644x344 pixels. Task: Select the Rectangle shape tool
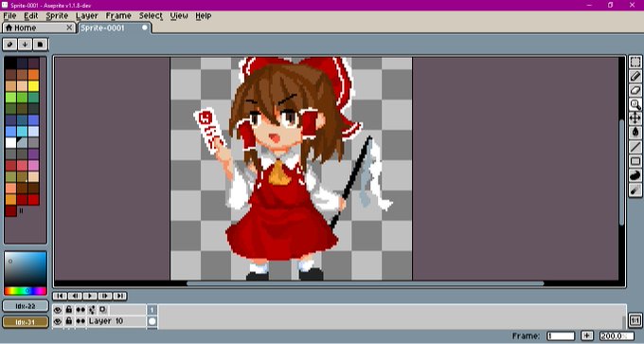635,161
